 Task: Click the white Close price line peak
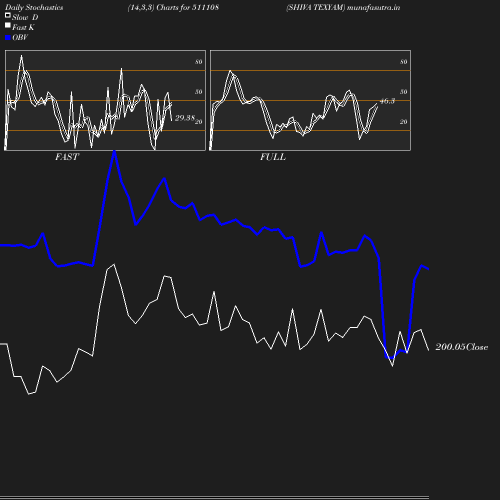[114, 265]
